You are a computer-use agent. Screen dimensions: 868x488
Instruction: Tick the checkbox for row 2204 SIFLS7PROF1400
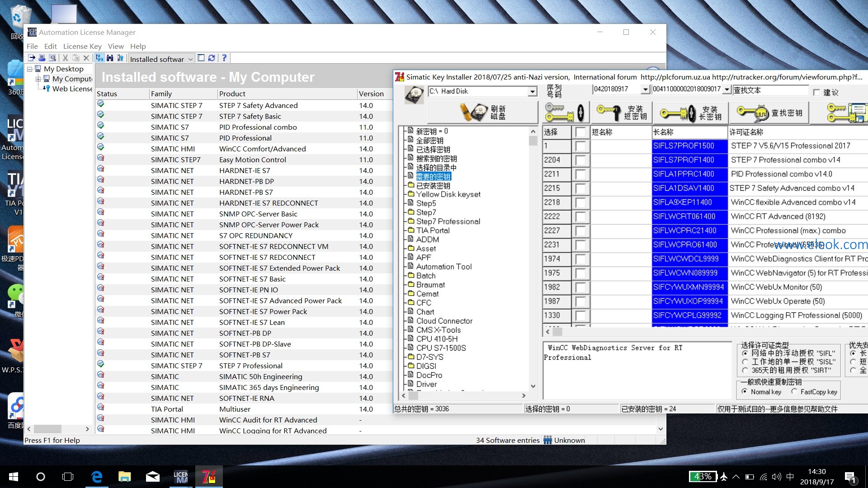581,160
